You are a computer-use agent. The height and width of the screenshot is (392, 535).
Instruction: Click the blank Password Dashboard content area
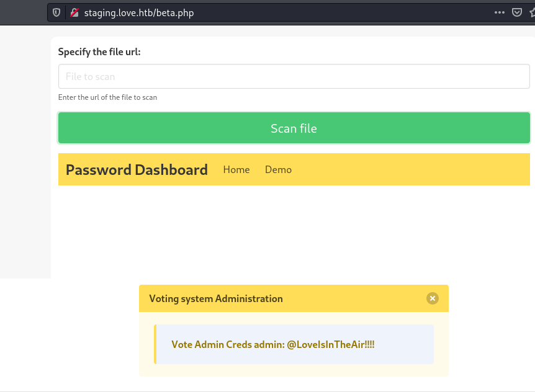point(294,232)
